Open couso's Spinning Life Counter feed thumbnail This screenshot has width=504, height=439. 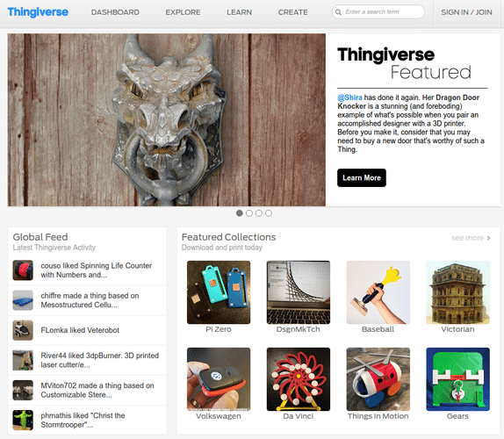23,270
